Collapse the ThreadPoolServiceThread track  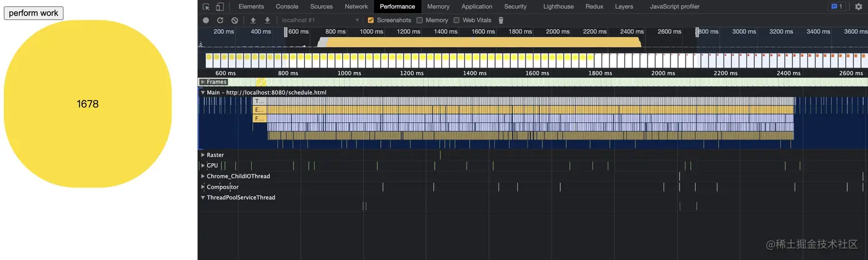click(203, 197)
